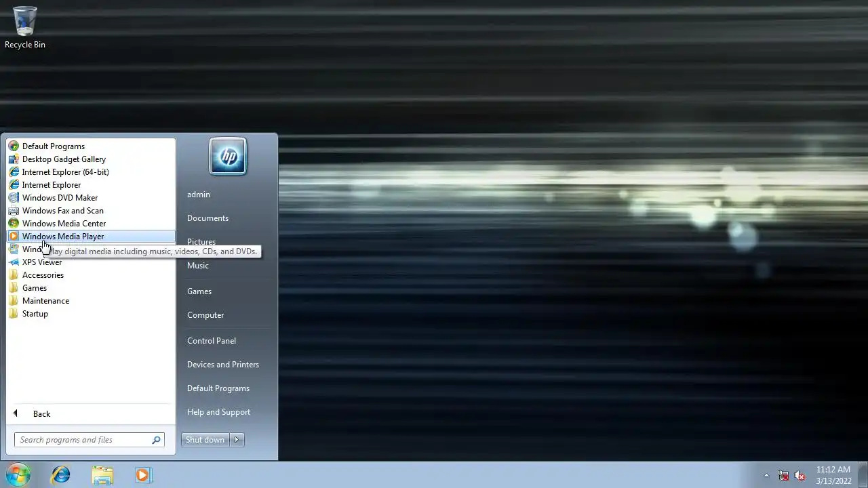Open Help and Support
This screenshot has height=488, width=868.
click(218, 412)
